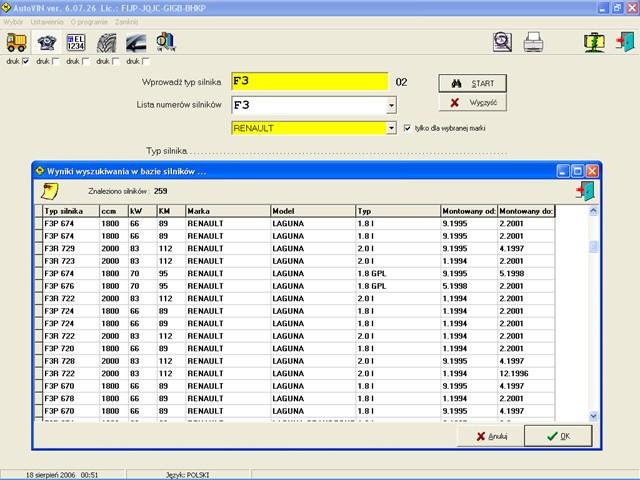This screenshot has width=640, height=480.
Task: Click the exit door icon in main toolbar
Action: 625,42
